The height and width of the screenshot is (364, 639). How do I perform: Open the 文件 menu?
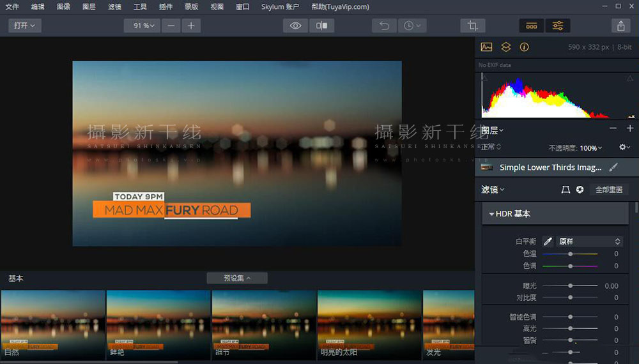pyautogui.click(x=12, y=6)
